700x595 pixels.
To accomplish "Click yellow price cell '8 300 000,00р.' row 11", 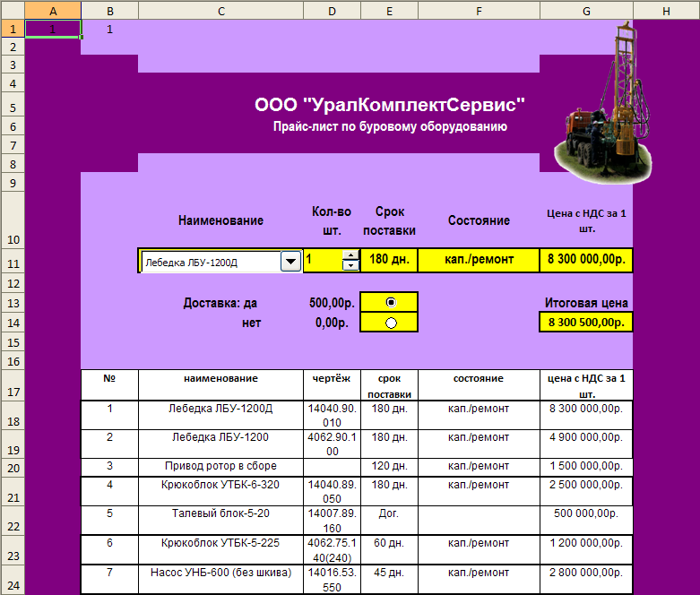I will pyautogui.click(x=586, y=259).
